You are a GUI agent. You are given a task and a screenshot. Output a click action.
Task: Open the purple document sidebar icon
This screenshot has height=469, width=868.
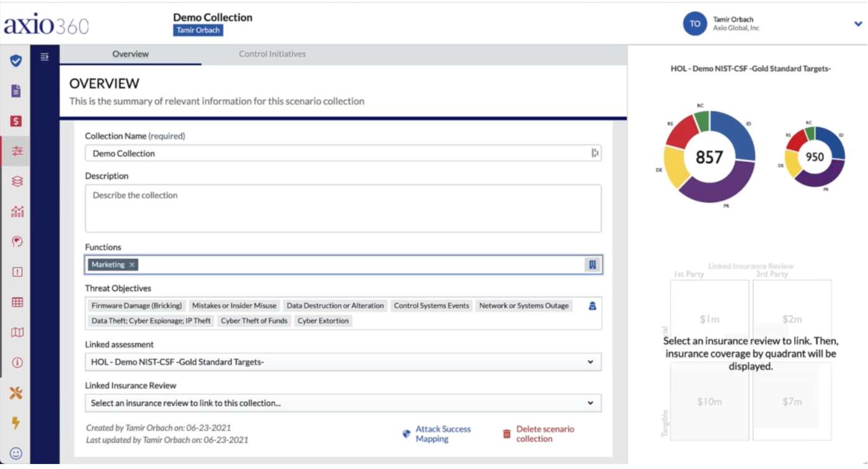(16, 91)
